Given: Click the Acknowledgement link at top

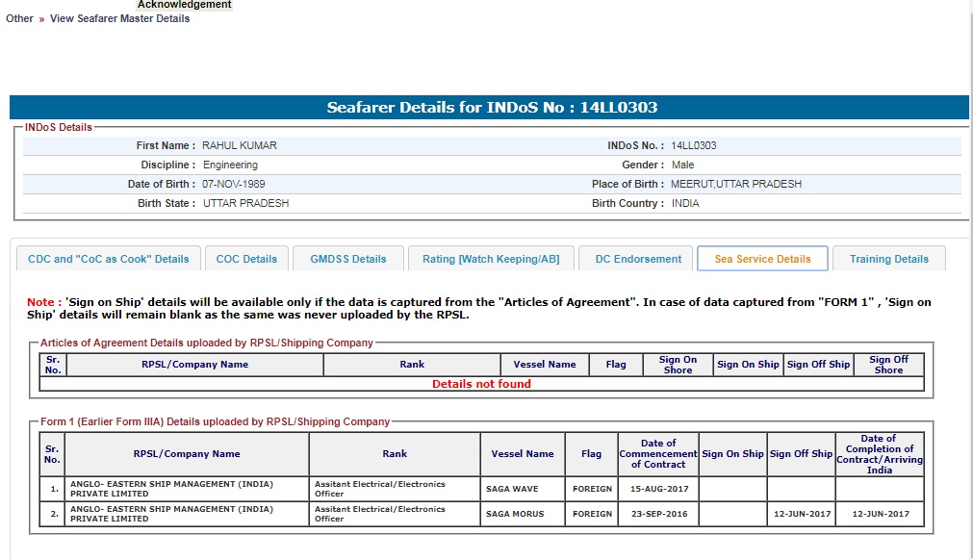Looking at the screenshot, I should 185,5.
